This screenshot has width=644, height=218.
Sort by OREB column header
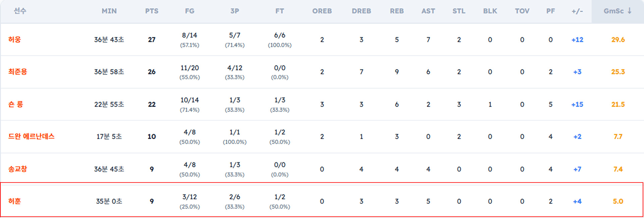[x=322, y=11]
